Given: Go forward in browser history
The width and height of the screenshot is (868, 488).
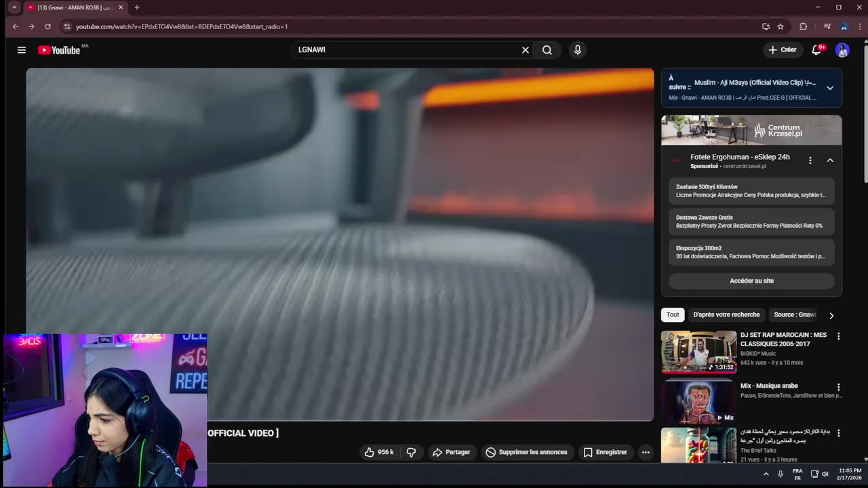Looking at the screenshot, I should click(31, 26).
